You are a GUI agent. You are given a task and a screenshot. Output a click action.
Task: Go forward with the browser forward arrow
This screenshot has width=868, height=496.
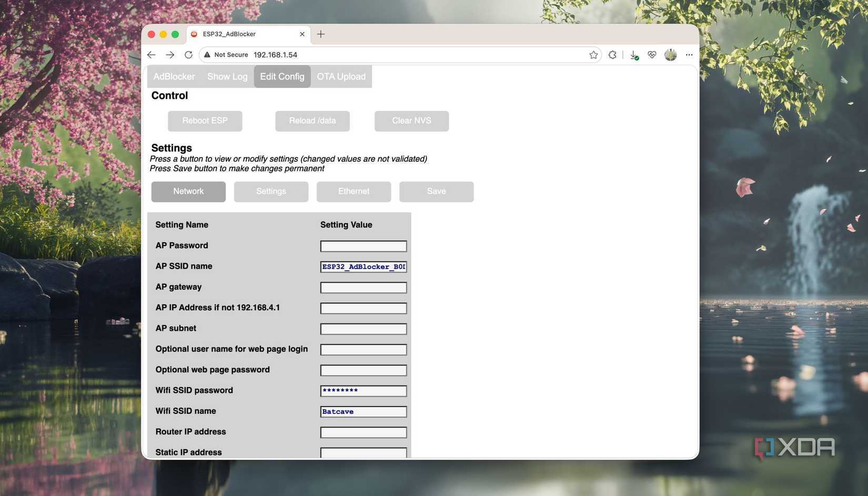(x=170, y=55)
